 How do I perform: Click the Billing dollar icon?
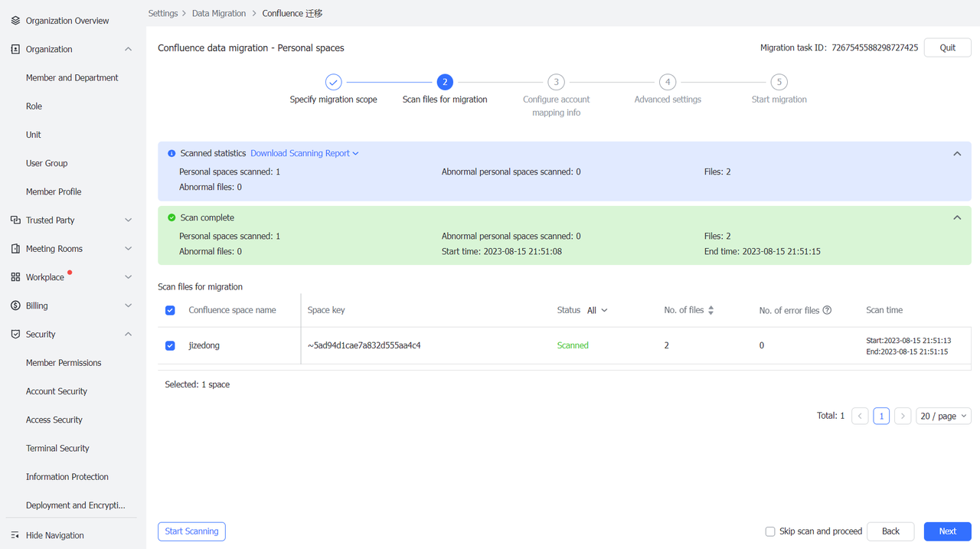tap(15, 306)
